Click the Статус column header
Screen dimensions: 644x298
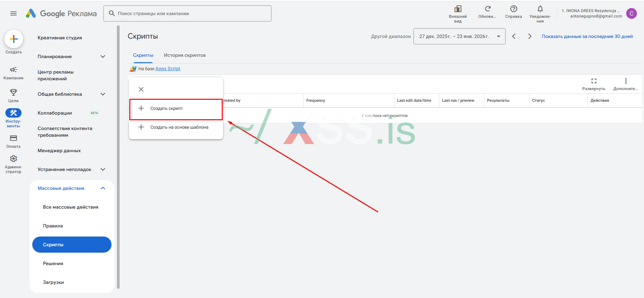(x=539, y=100)
